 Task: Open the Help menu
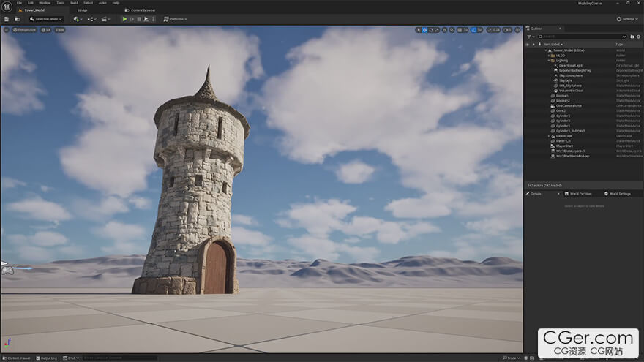click(x=116, y=3)
